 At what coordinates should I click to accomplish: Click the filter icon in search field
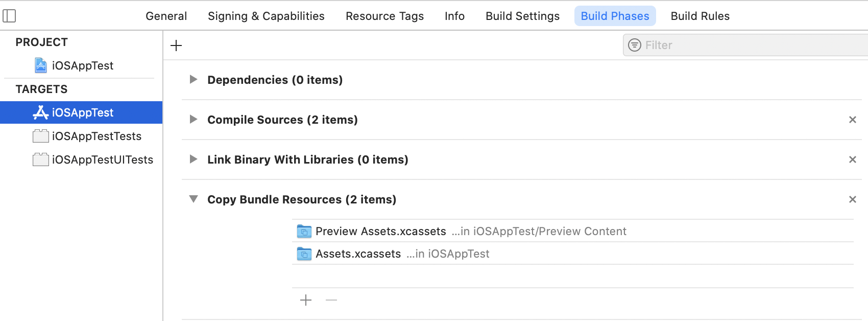pos(634,45)
